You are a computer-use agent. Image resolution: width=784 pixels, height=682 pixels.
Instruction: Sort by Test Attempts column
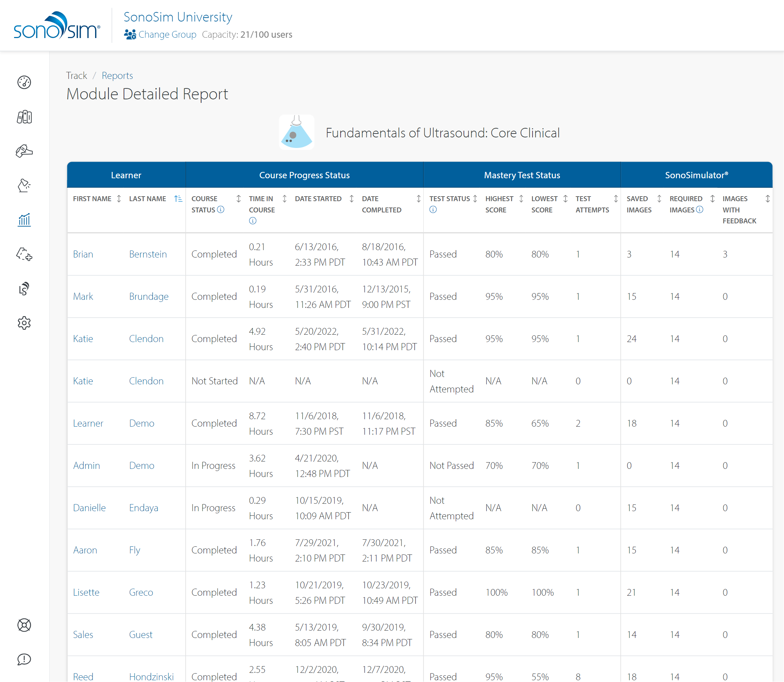tap(616, 199)
